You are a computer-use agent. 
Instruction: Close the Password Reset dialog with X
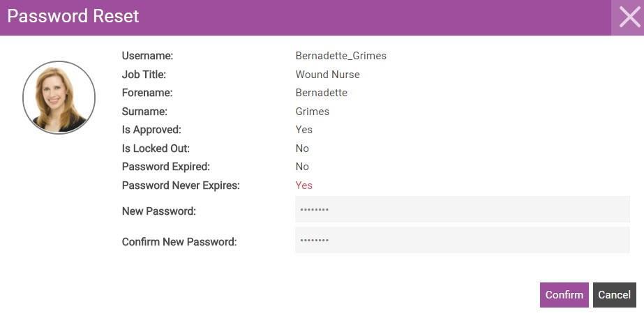point(627,17)
